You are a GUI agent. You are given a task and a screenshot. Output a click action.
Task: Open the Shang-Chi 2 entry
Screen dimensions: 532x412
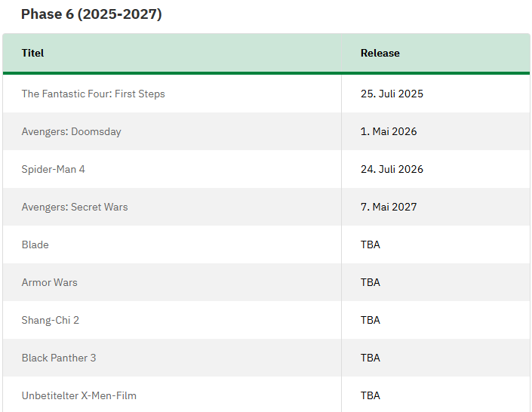(x=51, y=320)
